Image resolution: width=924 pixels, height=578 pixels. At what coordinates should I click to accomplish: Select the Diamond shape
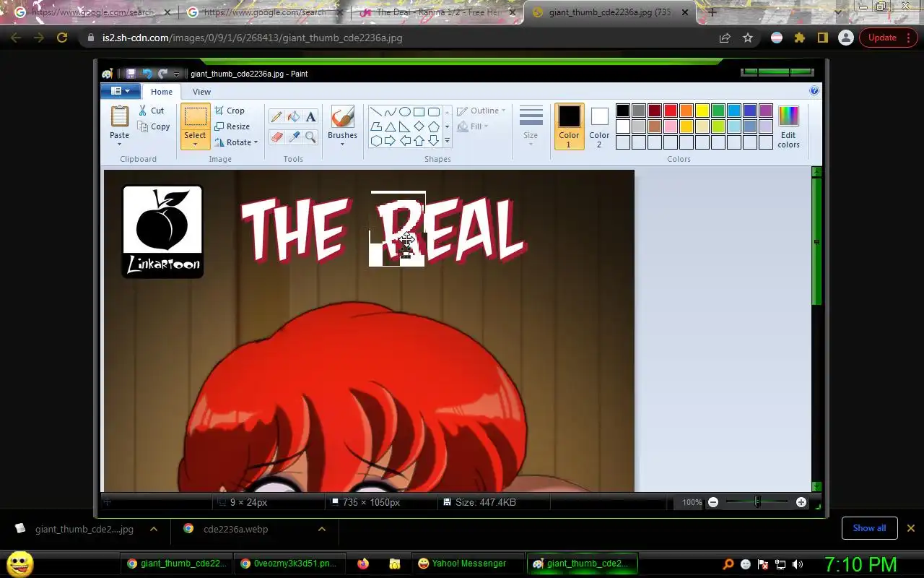(419, 126)
